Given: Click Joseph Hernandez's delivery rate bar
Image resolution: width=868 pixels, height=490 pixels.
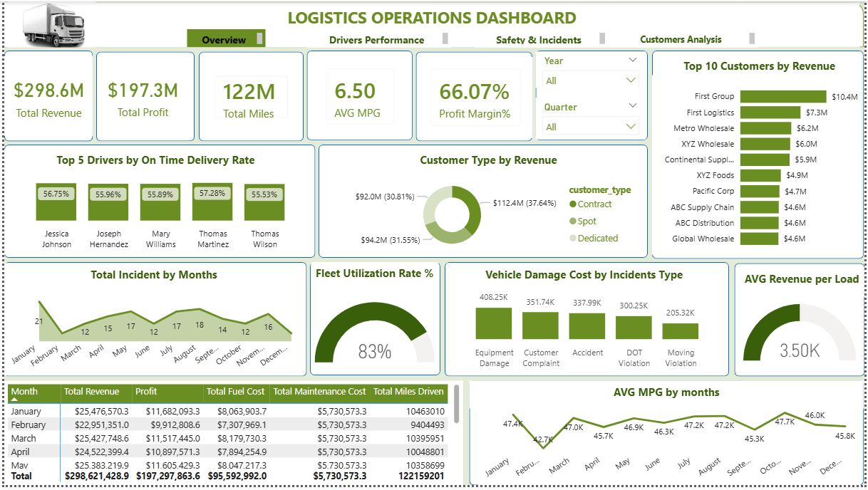Looking at the screenshot, I should (x=108, y=202).
